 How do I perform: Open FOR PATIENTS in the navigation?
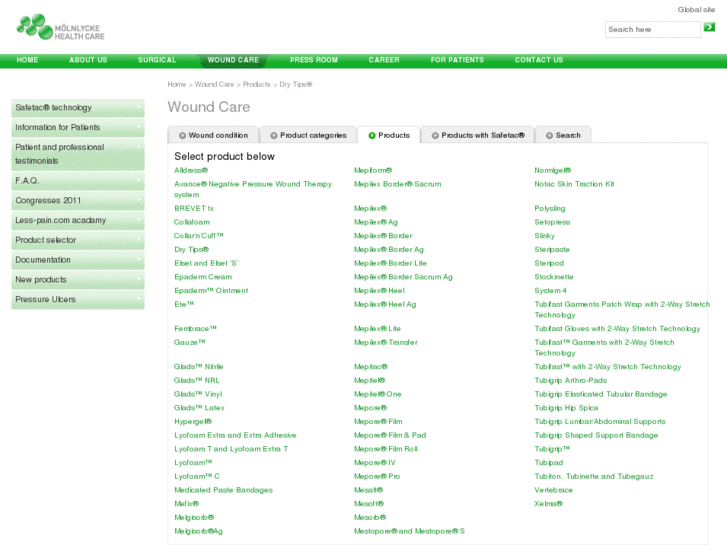(457, 60)
